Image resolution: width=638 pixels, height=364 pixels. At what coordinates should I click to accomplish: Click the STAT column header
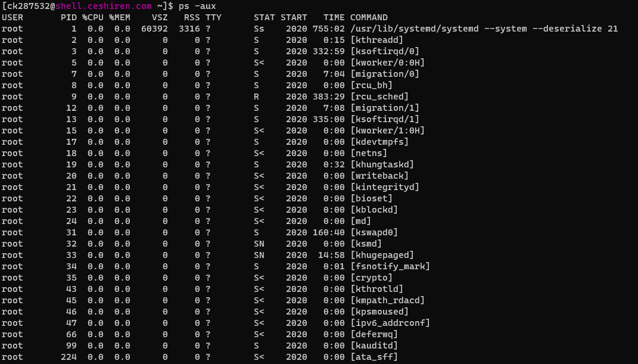(264, 17)
